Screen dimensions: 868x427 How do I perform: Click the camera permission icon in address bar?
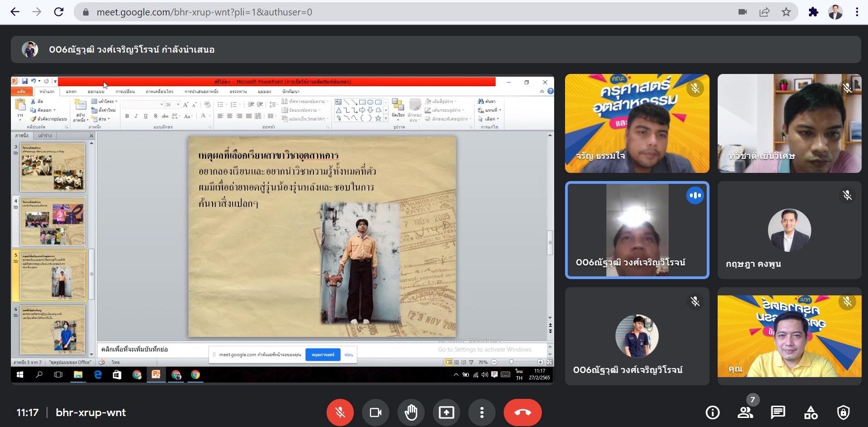(743, 12)
